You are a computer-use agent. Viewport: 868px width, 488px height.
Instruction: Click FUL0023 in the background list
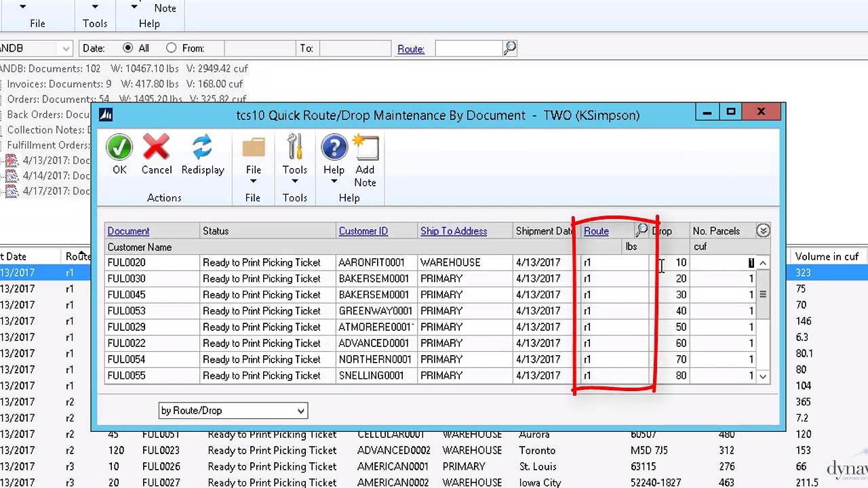point(161,450)
